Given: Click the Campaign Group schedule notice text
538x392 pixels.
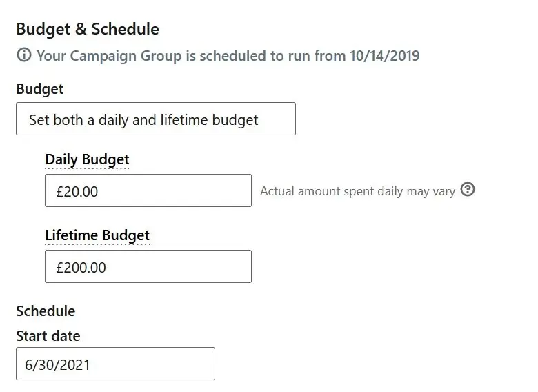Looking at the screenshot, I should tap(228, 55).
